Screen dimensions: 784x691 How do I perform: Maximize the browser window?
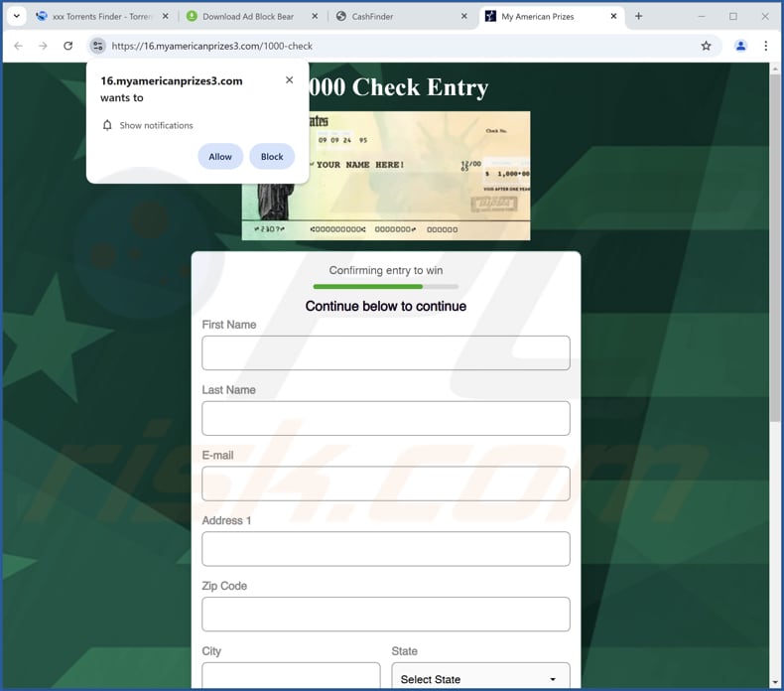pyautogui.click(x=733, y=16)
